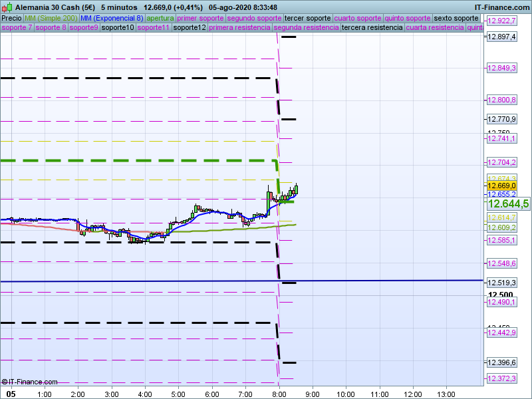The height and width of the screenshot is (399, 532).
Task: Select the sexto soporte label
Action: pyautogui.click(x=456, y=18)
